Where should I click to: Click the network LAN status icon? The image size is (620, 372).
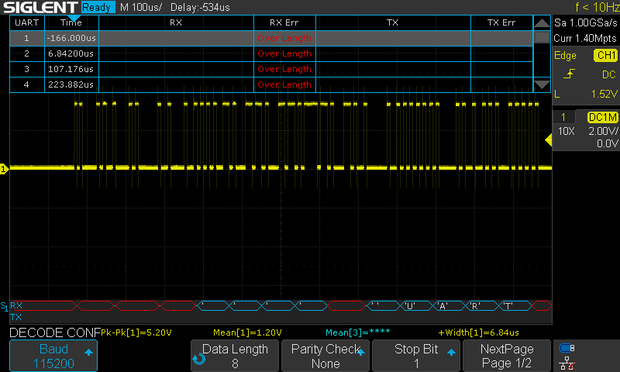pyautogui.click(x=567, y=363)
